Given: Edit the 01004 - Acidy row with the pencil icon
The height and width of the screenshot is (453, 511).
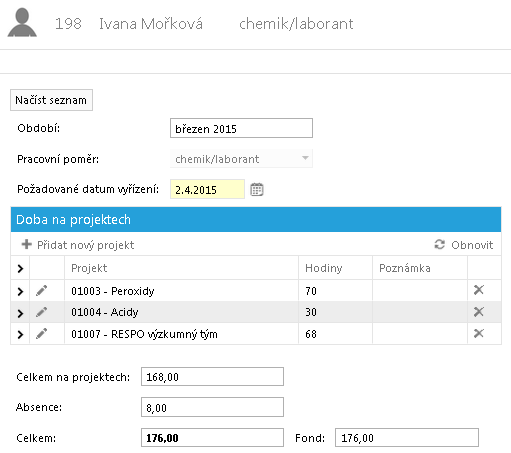Looking at the screenshot, I should 42,312.
